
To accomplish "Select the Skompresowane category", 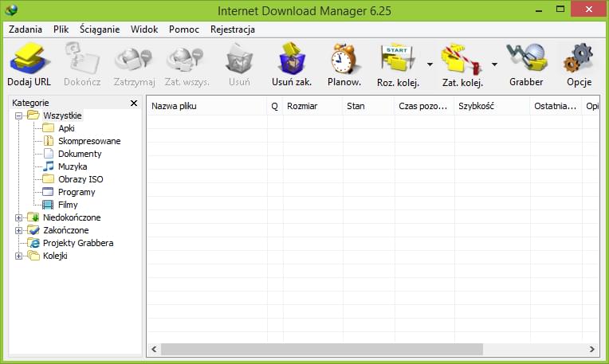I will point(88,141).
